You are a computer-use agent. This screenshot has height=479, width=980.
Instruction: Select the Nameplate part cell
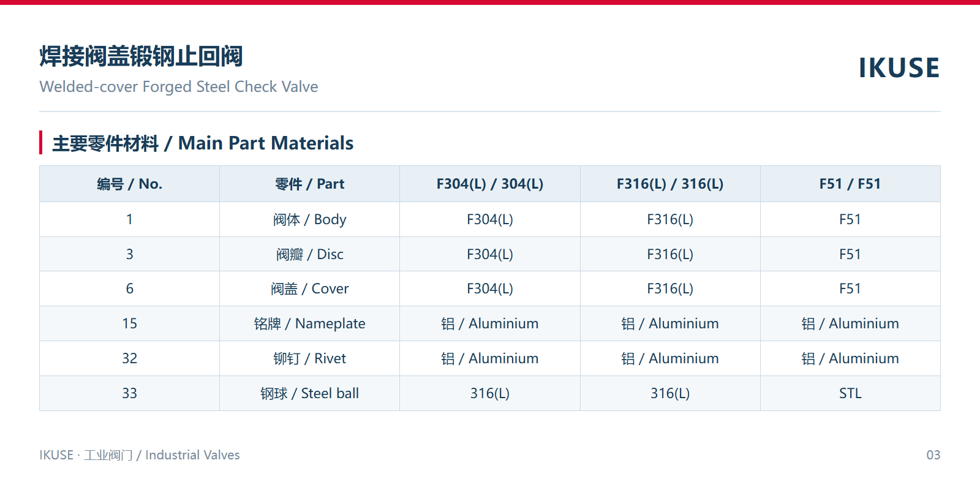[310, 323]
